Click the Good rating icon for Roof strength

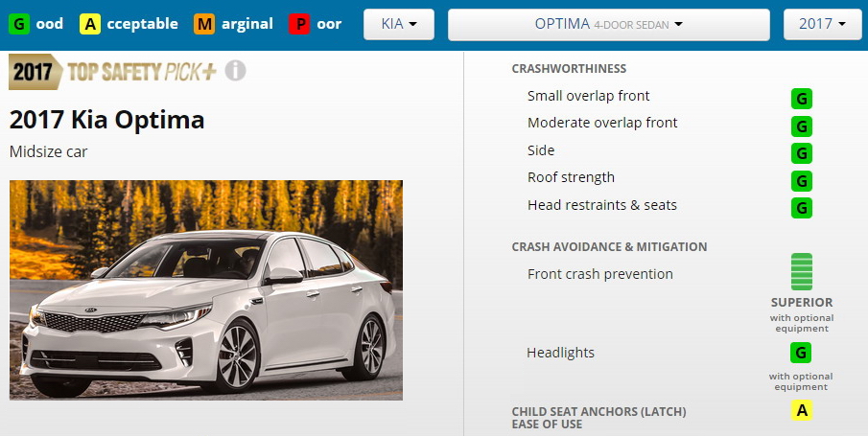coord(801,181)
